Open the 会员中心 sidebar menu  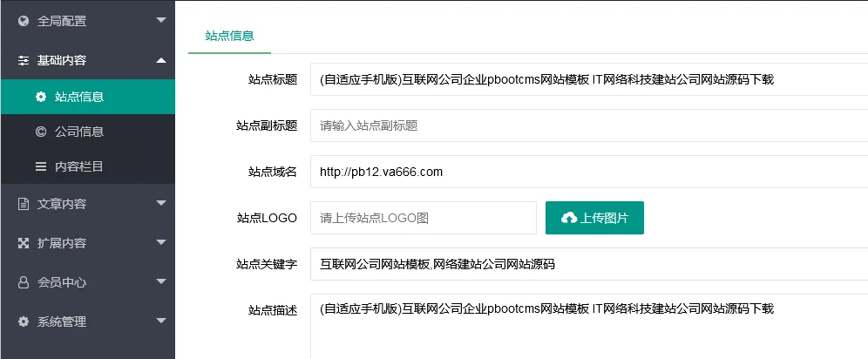tap(87, 282)
